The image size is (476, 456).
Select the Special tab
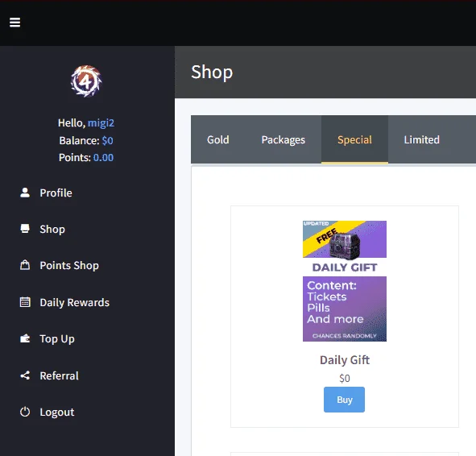pos(354,139)
